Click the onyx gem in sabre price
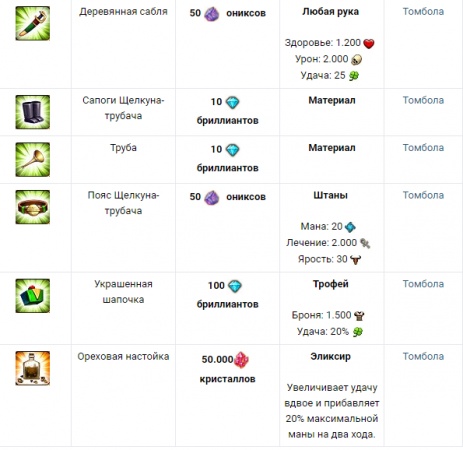The width and height of the screenshot is (463, 450). point(212,14)
